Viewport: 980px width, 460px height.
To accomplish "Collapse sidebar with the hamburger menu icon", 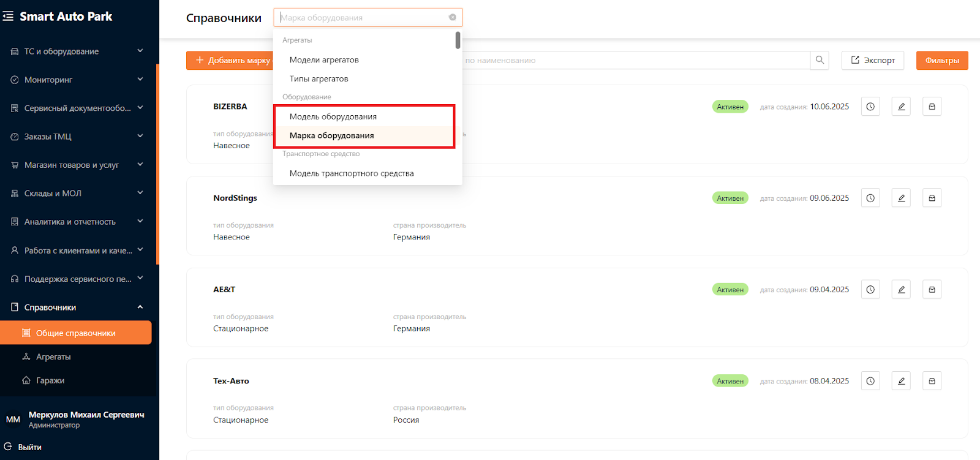I will pyautogui.click(x=8, y=17).
